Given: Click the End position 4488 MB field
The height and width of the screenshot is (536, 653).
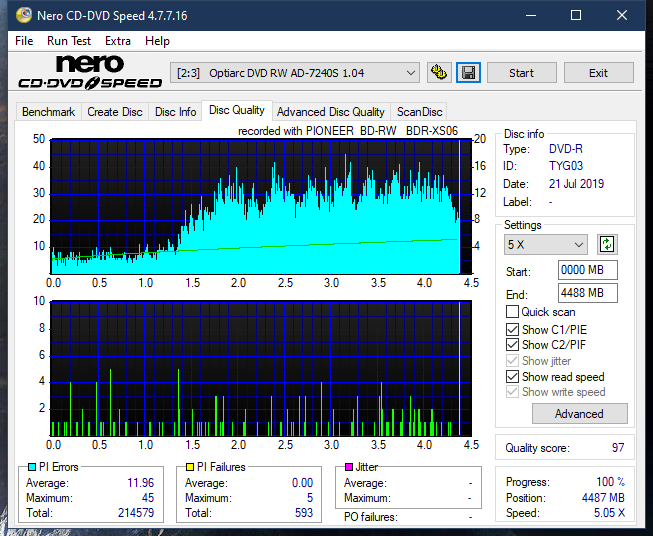Looking at the screenshot, I should coord(588,293).
